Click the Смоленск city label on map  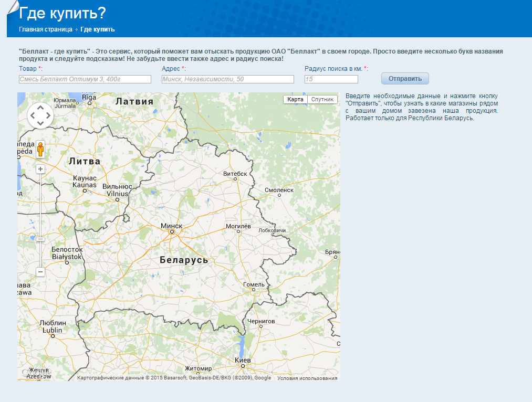pos(279,190)
